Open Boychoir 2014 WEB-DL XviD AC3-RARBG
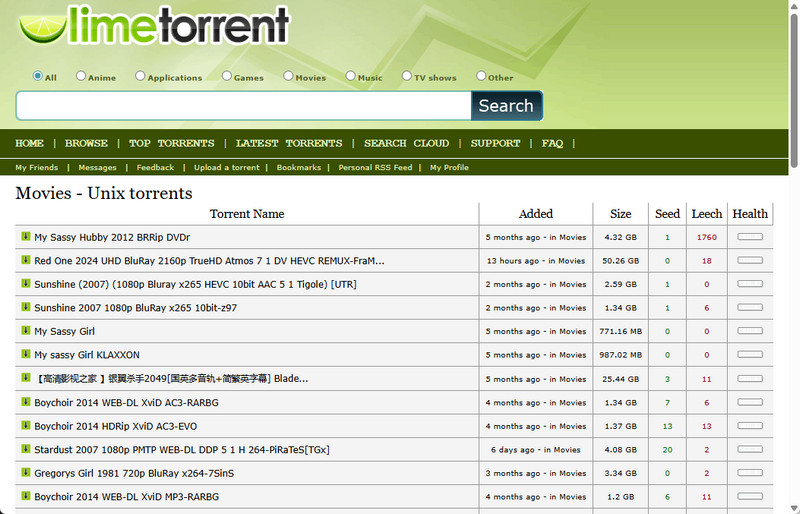Screen dimensions: 800x514 point(126,403)
